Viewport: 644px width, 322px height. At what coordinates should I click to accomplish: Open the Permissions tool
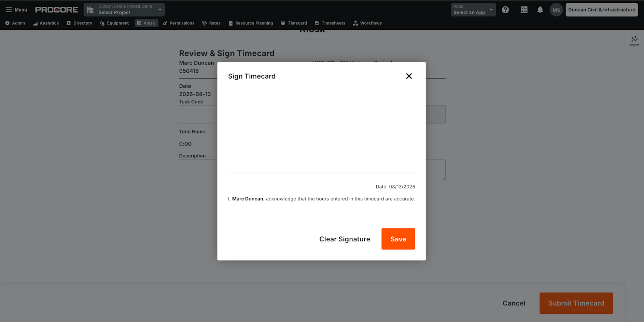pyautogui.click(x=179, y=23)
